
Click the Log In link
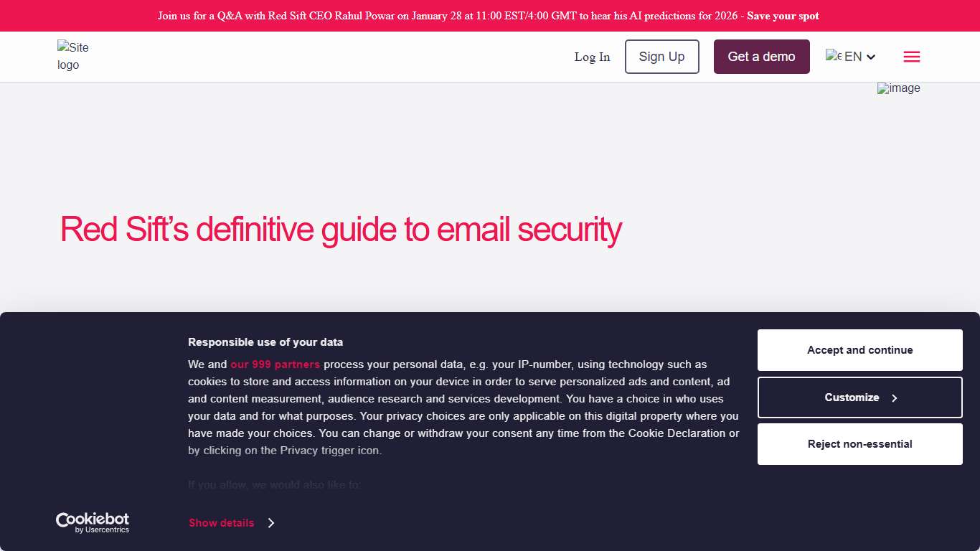point(592,57)
